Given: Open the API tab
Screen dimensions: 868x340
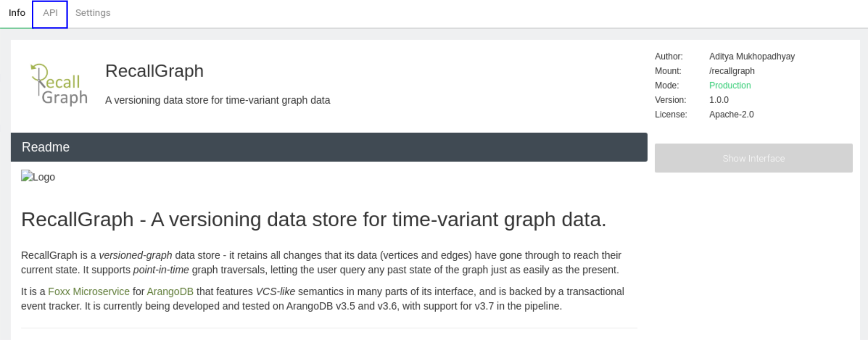Looking at the screenshot, I should pos(50,13).
